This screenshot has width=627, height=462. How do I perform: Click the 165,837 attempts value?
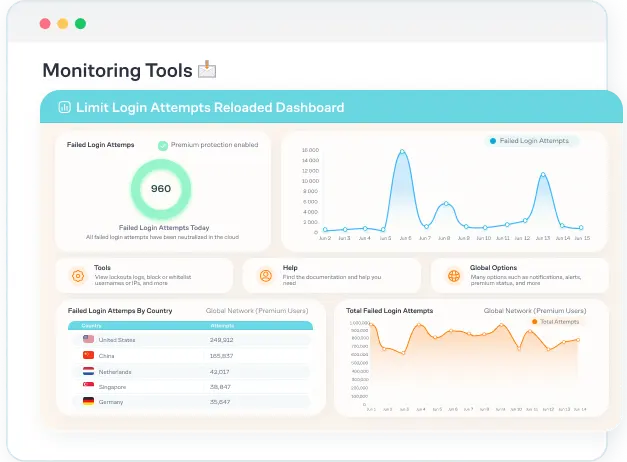[222, 356]
